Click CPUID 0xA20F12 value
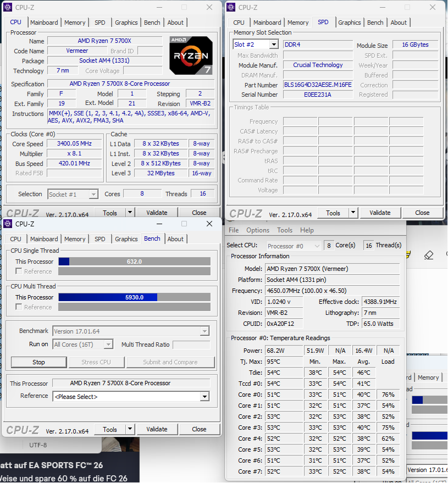Screen dimensions: 448x483 [x=284, y=324]
